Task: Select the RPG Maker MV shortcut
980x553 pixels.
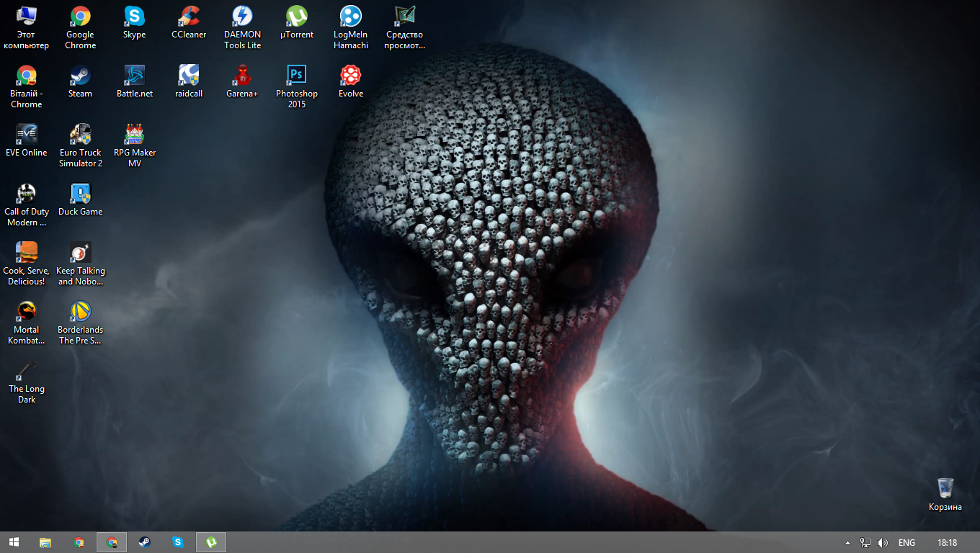Action: pos(135,146)
